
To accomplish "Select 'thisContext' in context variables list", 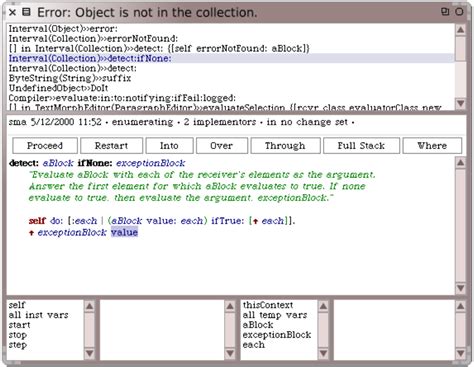I will (279, 305).
